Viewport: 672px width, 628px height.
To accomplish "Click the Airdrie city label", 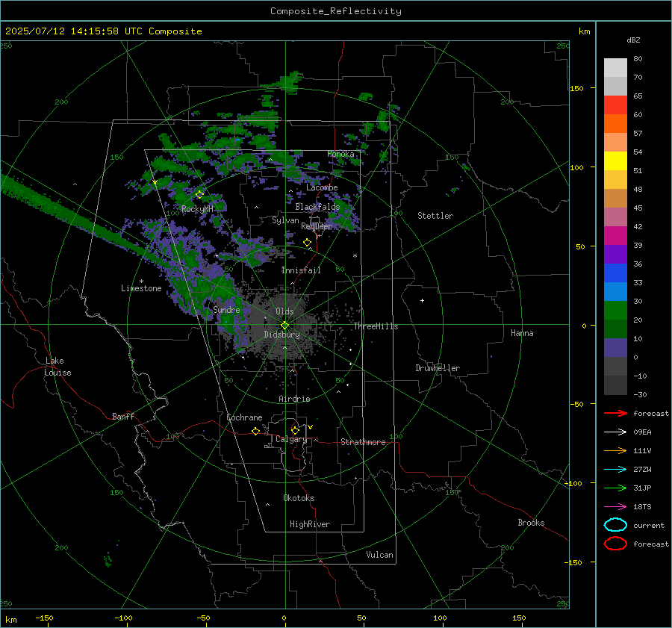I will [294, 399].
